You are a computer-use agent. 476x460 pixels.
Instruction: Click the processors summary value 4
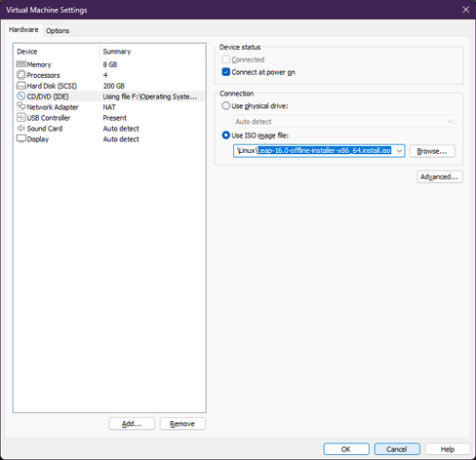click(x=105, y=75)
